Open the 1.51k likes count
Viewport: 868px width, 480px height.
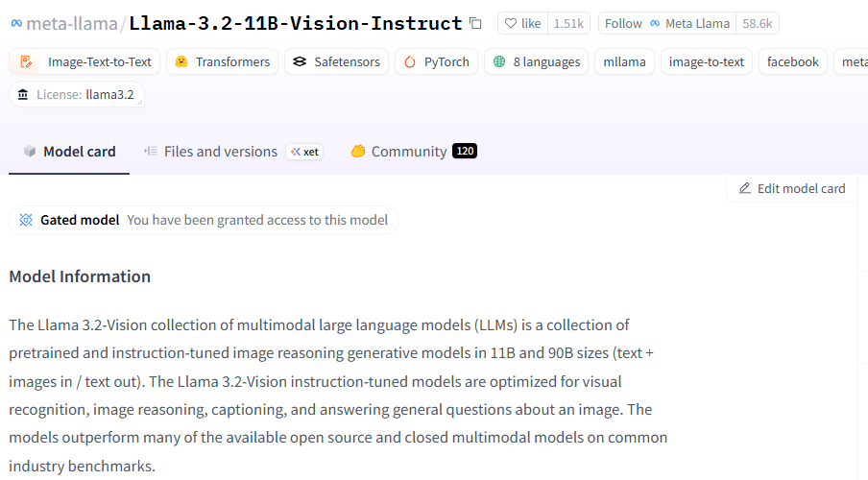pos(568,23)
